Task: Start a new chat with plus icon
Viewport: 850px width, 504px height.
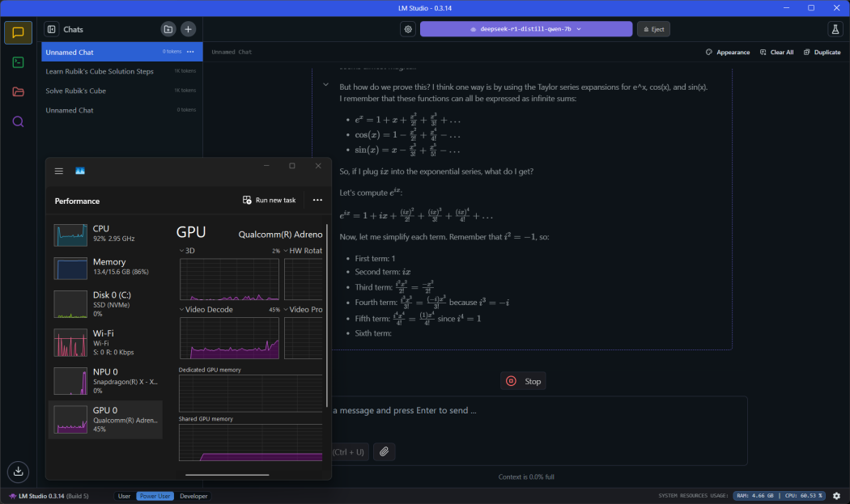Action: coord(188,29)
